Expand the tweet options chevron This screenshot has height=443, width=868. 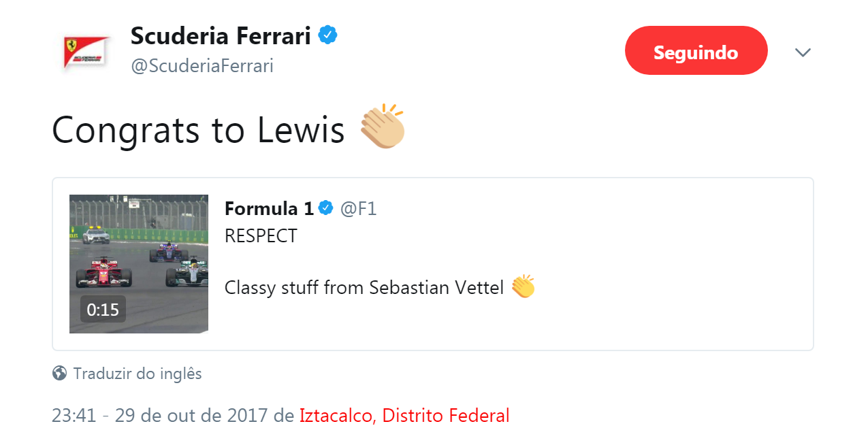[803, 52]
